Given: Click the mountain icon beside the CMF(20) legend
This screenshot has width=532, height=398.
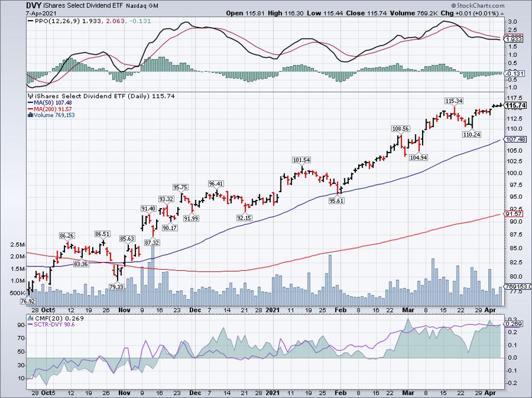Looking at the screenshot, I should [x=31, y=318].
